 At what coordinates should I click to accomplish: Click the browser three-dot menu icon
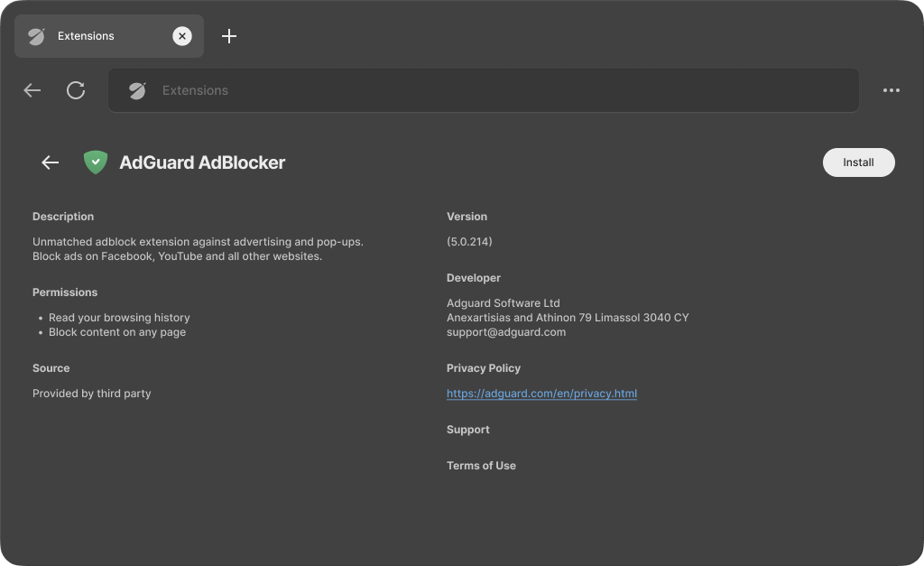coord(892,90)
